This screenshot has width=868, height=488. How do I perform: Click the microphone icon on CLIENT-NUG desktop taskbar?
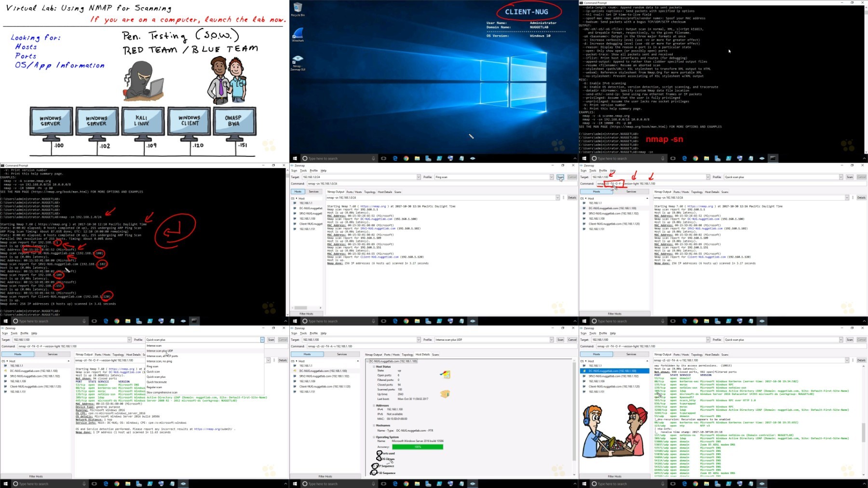(373, 158)
